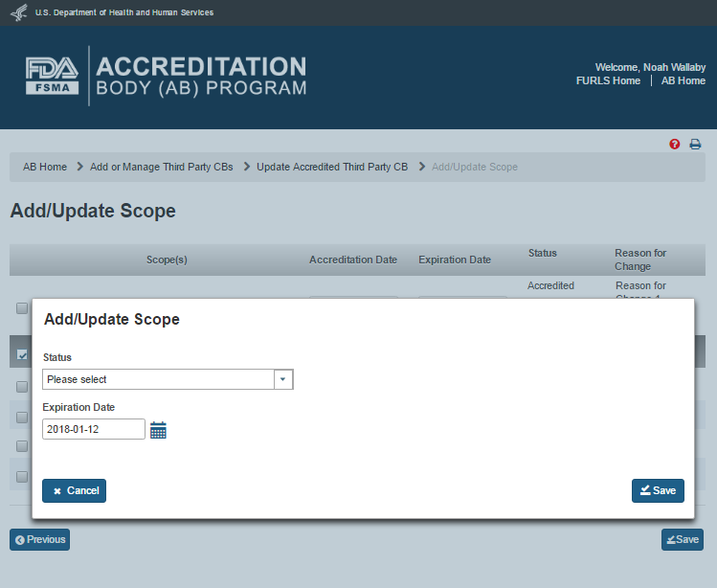
Task: Expand the Status dropdown arrow
Action: click(x=282, y=379)
